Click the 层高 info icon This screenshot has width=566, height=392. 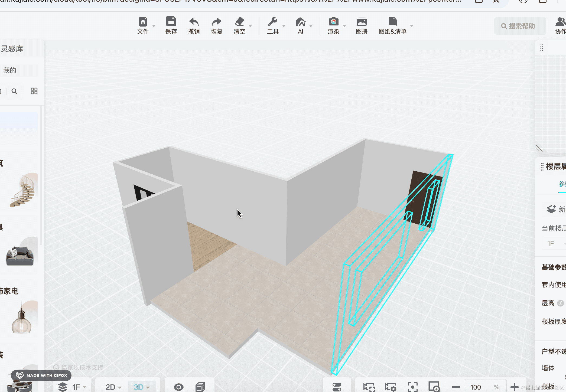[561, 303]
